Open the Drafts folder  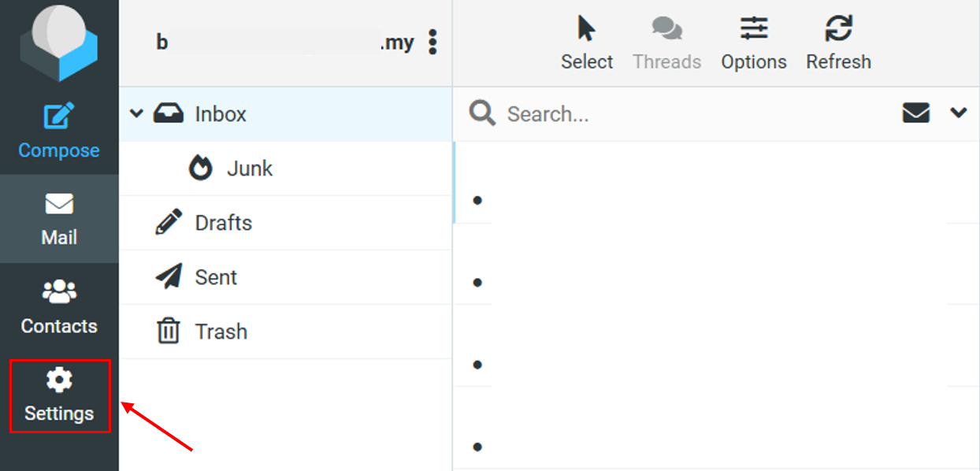[x=223, y=223]
